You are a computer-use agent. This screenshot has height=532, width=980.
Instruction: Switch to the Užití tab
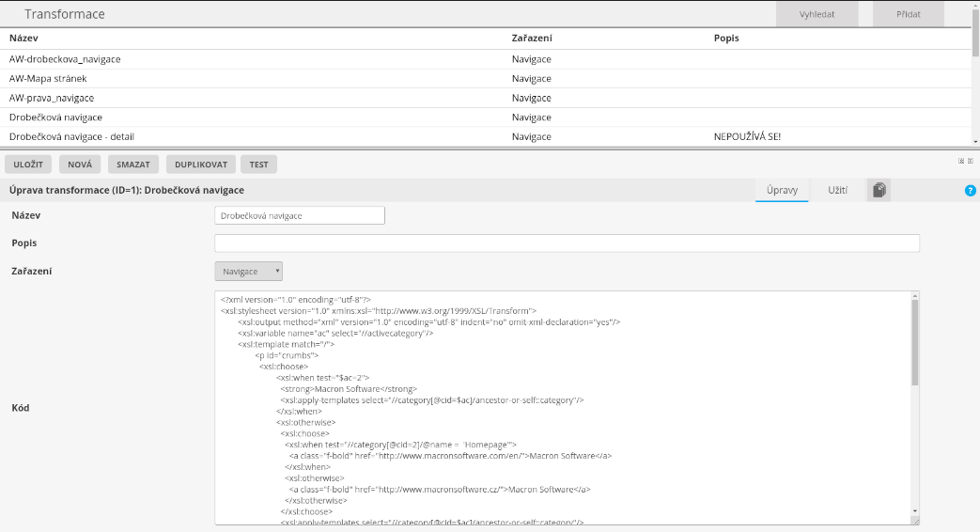[x=837, y=190]
